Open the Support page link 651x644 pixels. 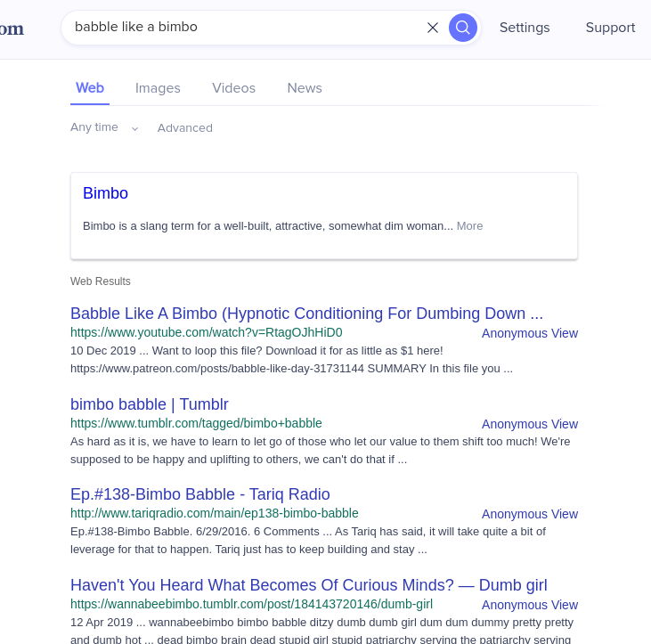coord(610,28)
